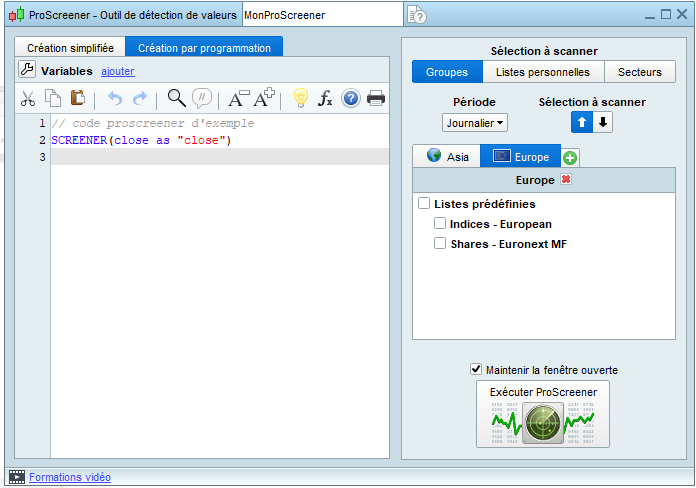Select the Europe group tab
This screenshot has height=488, width=696.
pyautogui.click(x=521, y=156)
